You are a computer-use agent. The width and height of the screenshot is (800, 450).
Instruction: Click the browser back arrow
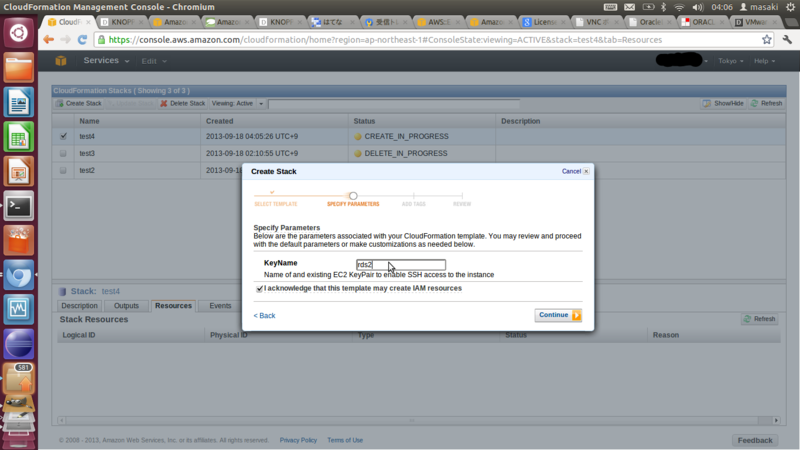(x=48, y=40)
